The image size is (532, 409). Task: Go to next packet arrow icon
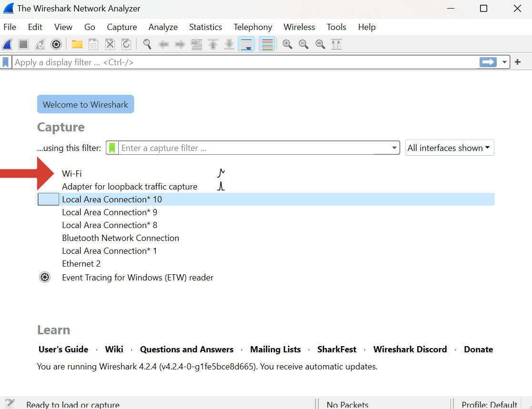(180, 44)
